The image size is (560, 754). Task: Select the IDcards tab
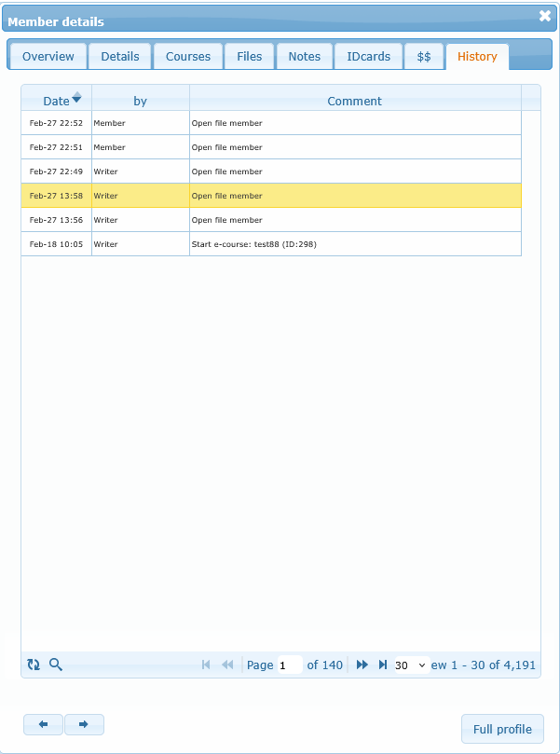point(368,57)
